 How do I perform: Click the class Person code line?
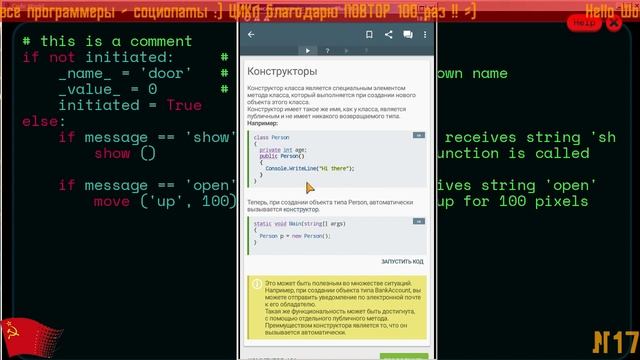click(x=271, y=138)
